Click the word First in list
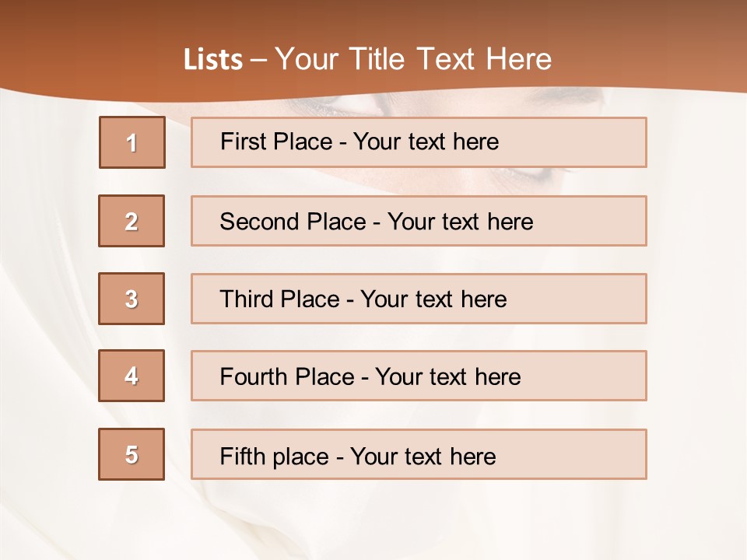The image size is (747, 560). (x=243, y=142)
